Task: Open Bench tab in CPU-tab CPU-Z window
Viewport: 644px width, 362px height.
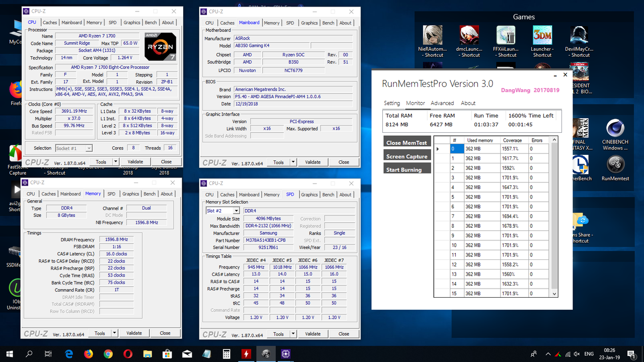Action: (150, 22)
